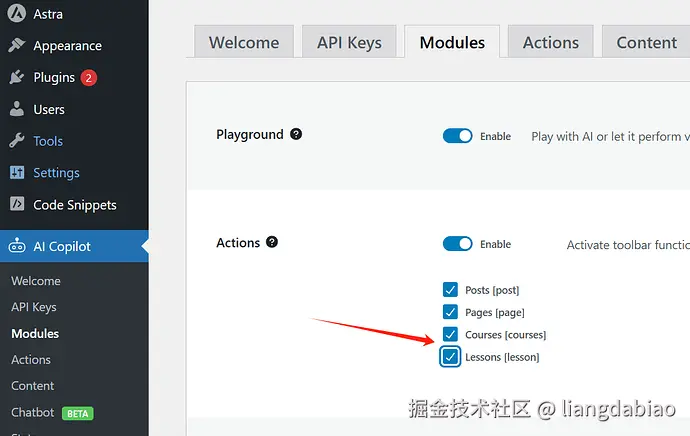
Task: Click the Settings sliders icon
Action: [17, 172]
